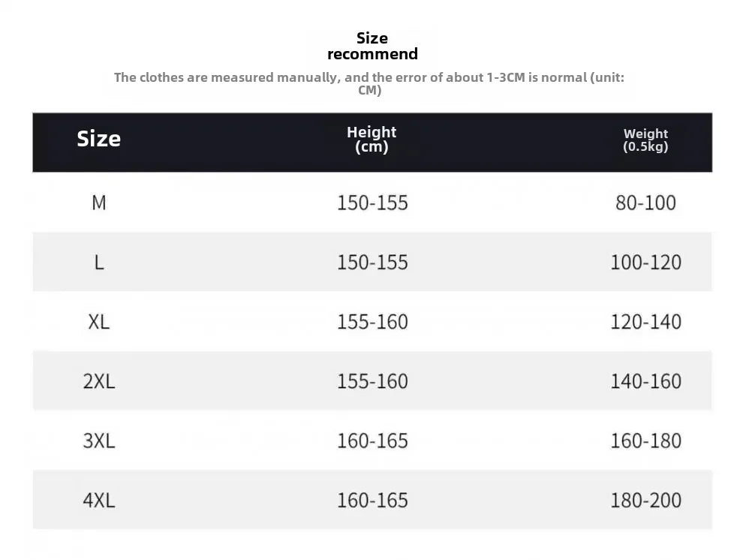Select the M size label
The image size is (743, 560).
tap(99, 203)
